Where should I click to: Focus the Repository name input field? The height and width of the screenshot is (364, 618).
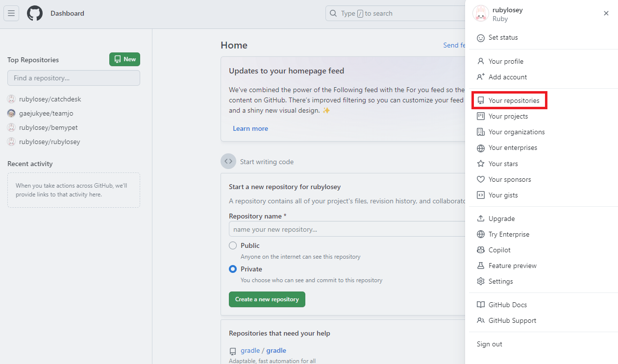point(347,229)
